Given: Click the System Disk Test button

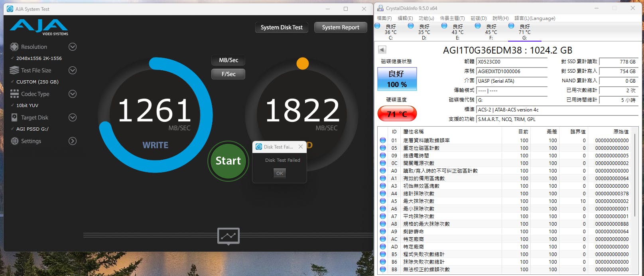Looking at the screenshot, I should [282, 27].
